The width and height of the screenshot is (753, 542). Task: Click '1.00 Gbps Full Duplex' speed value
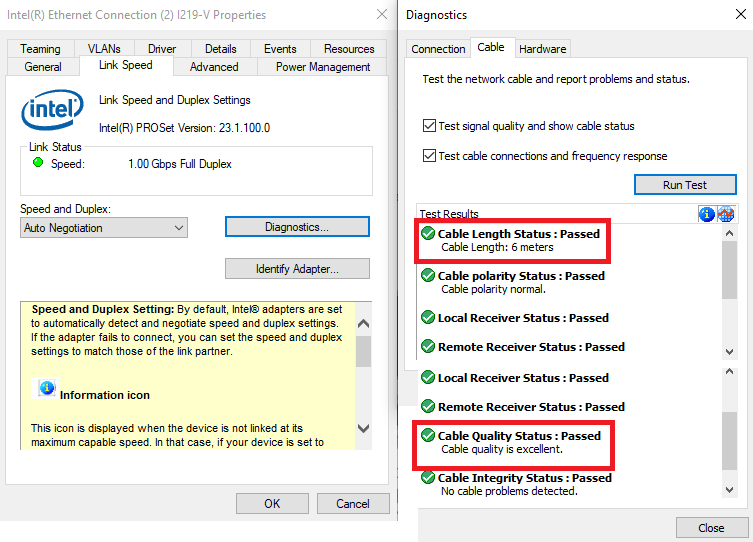point(180,164)
